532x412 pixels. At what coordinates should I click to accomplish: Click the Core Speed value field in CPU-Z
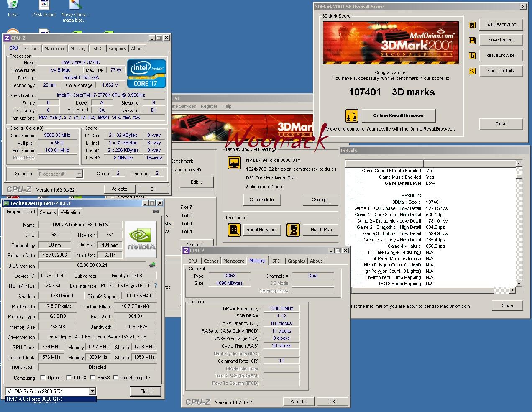pyautogui.click(x=57, y=136)
